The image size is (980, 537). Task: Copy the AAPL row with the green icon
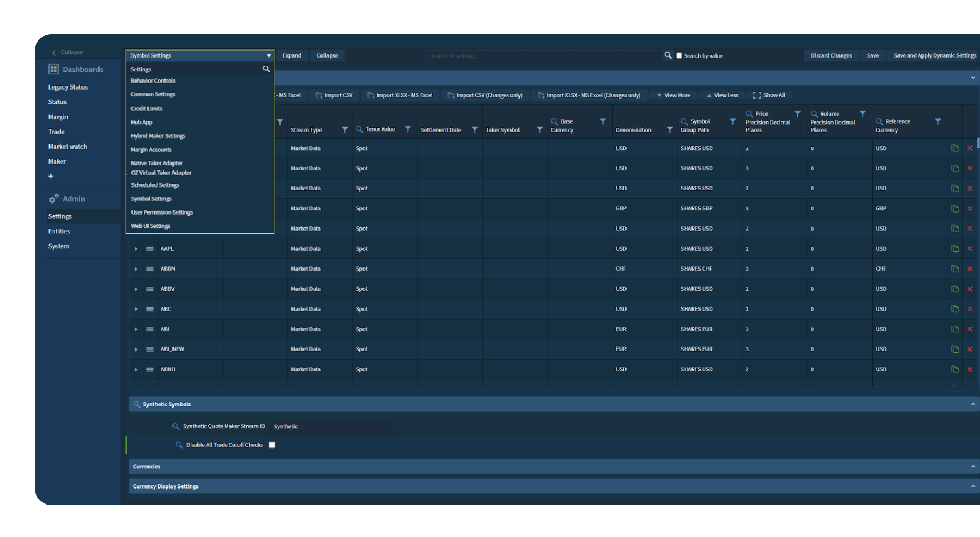955,249
